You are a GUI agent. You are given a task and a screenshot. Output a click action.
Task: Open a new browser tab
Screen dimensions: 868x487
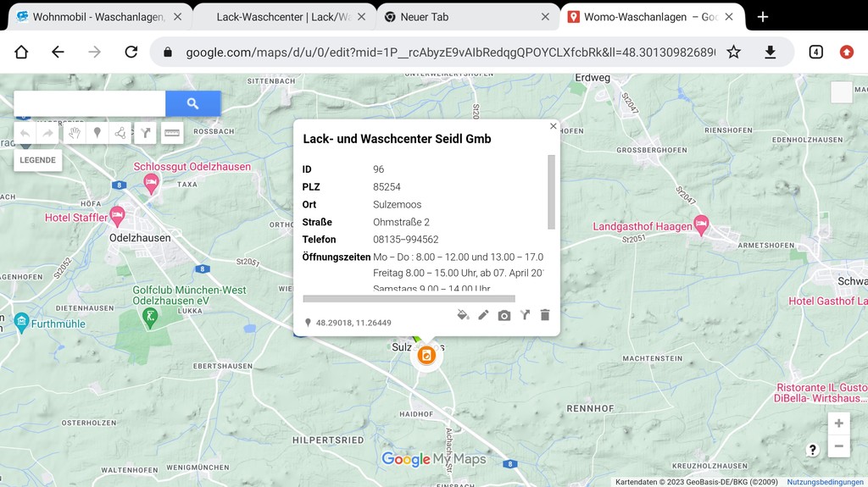tap(762, 17)
